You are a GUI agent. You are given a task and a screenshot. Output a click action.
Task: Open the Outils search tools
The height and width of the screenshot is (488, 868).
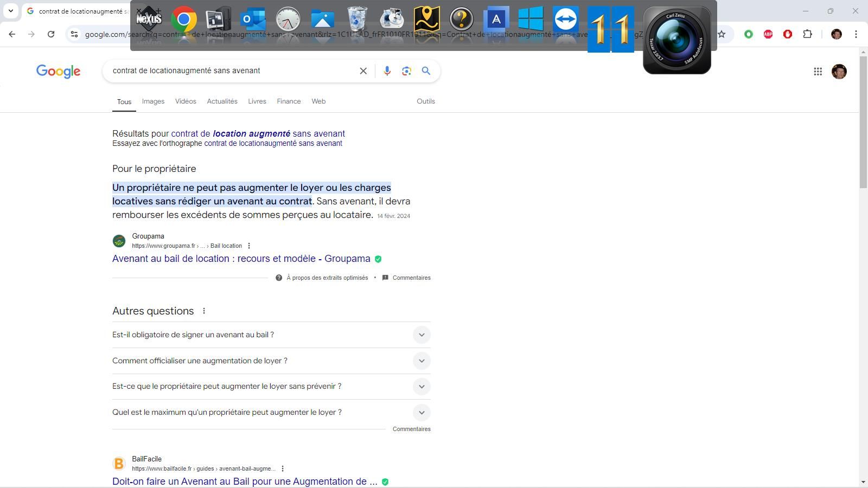click(x=426, y=101)
